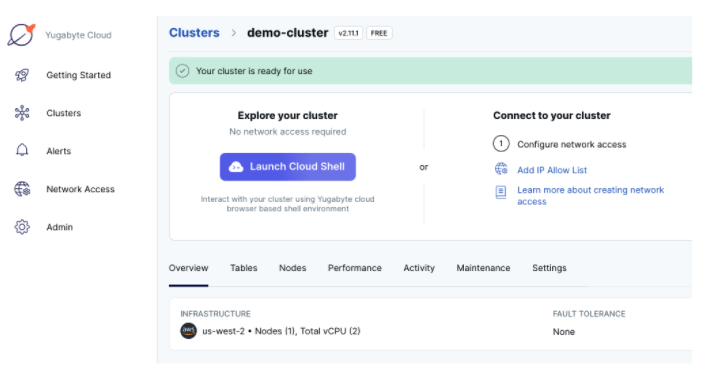Click the Add IP Allow List link
The image size is (705, 376).
(552, 170)
